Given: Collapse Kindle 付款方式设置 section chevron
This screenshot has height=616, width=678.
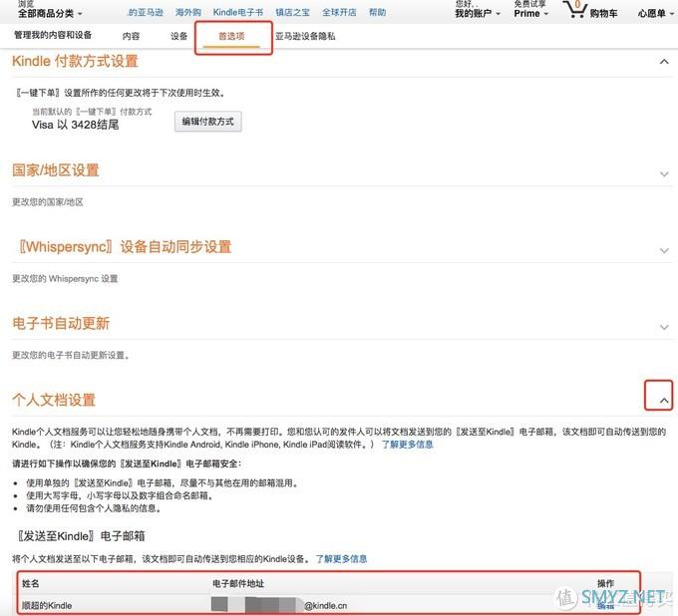Looking at the screenshot, I should pos(664,62).
